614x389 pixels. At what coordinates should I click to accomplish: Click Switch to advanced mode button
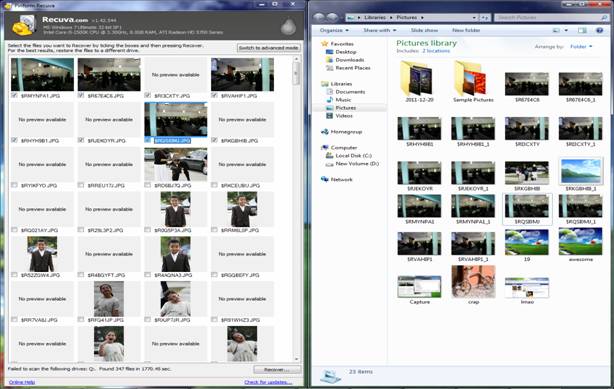coord(269,47)
